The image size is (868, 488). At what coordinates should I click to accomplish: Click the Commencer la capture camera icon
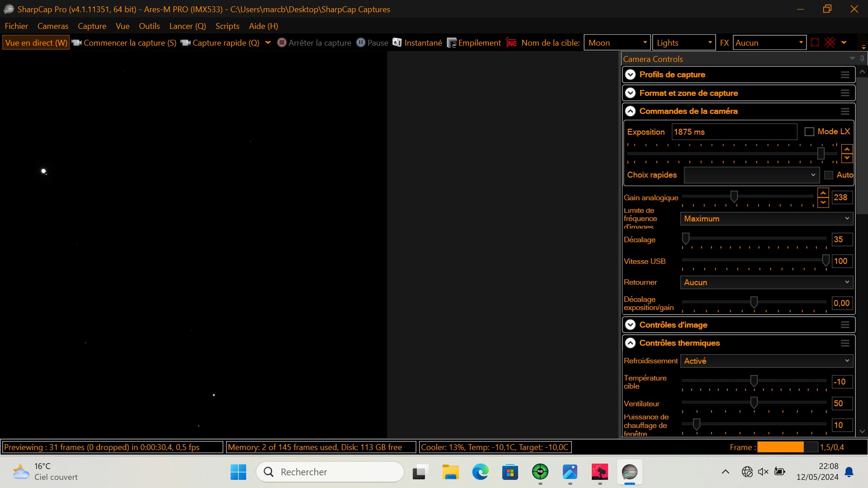77,42
